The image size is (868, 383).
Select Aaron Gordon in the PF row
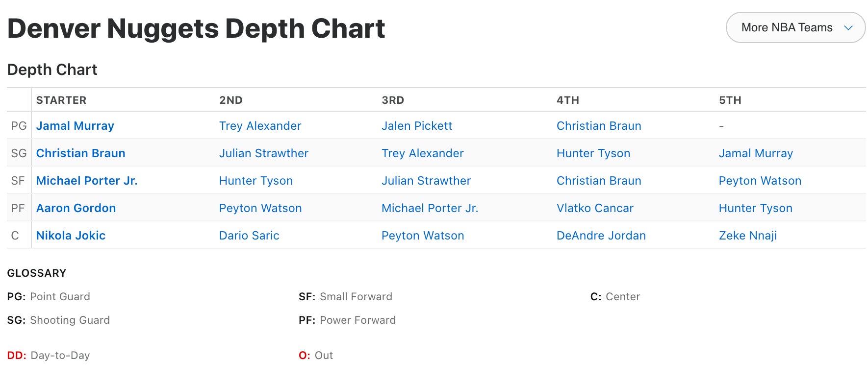click(x=76, y=208)
